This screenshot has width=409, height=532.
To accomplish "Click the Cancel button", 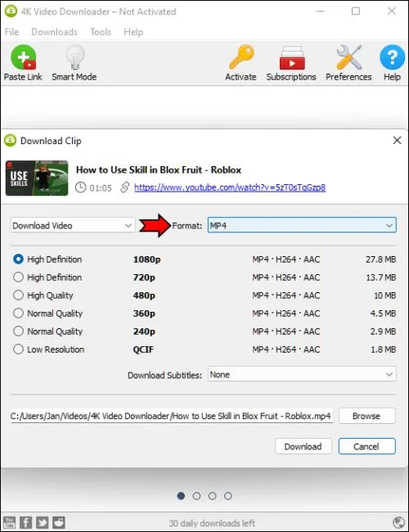I will point(366,446).
